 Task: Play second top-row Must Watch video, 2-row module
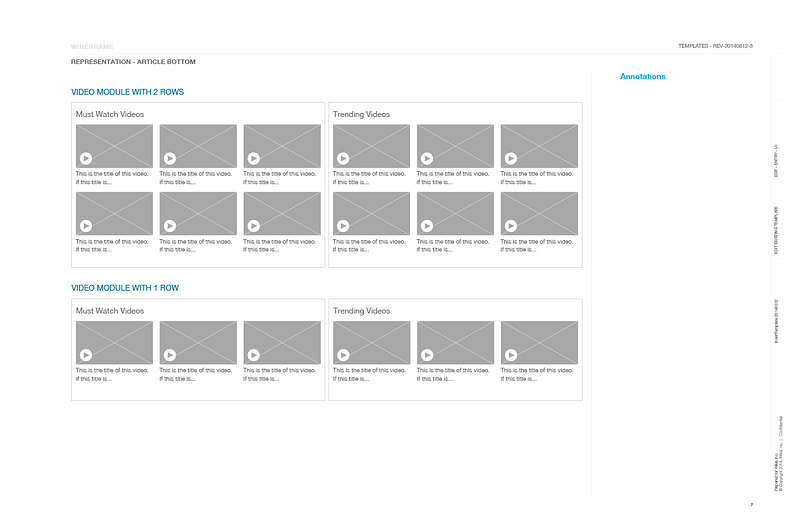point(170,159)
